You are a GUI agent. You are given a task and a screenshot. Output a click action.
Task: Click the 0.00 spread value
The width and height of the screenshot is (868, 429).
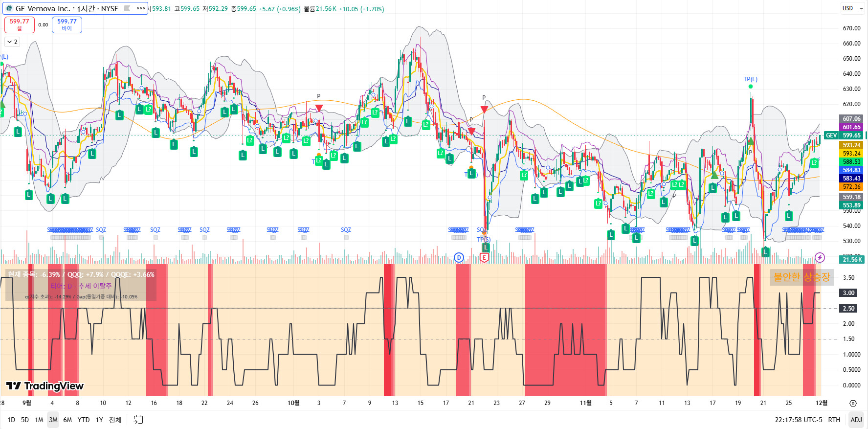point(43,24)
